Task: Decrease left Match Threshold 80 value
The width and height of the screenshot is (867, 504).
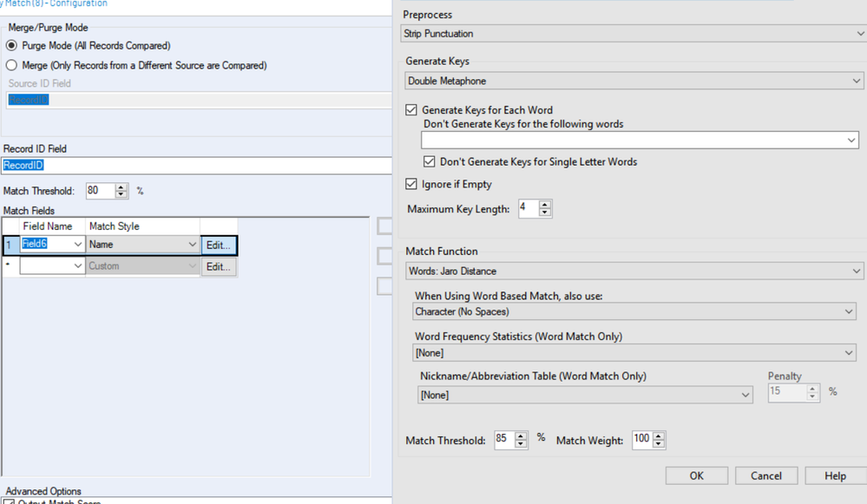Action: tap(122, 194)
